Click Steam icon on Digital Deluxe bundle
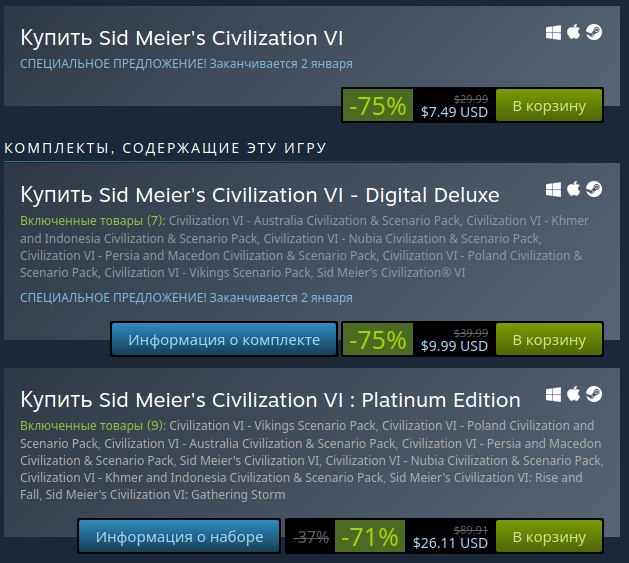 (x=594, y=189)
